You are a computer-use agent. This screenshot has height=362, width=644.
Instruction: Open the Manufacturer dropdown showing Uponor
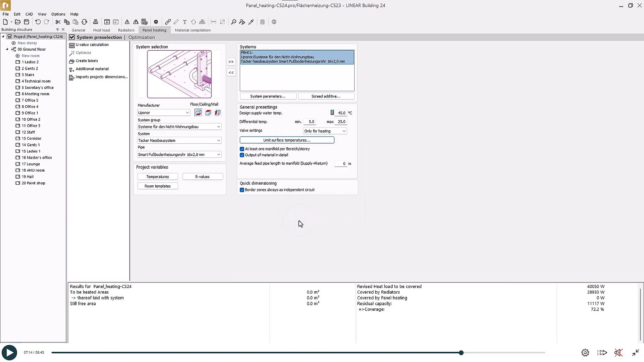pyautogui.click(x=164, y=113)
